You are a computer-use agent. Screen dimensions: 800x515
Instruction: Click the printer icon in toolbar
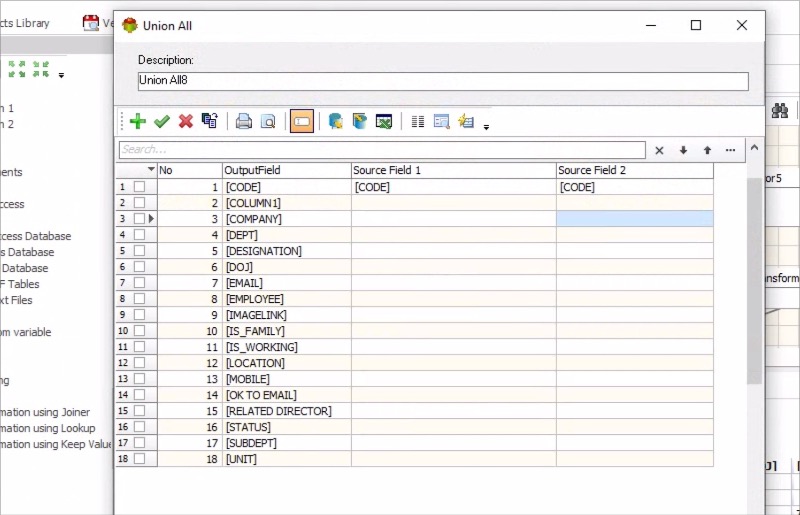[243, 121]
